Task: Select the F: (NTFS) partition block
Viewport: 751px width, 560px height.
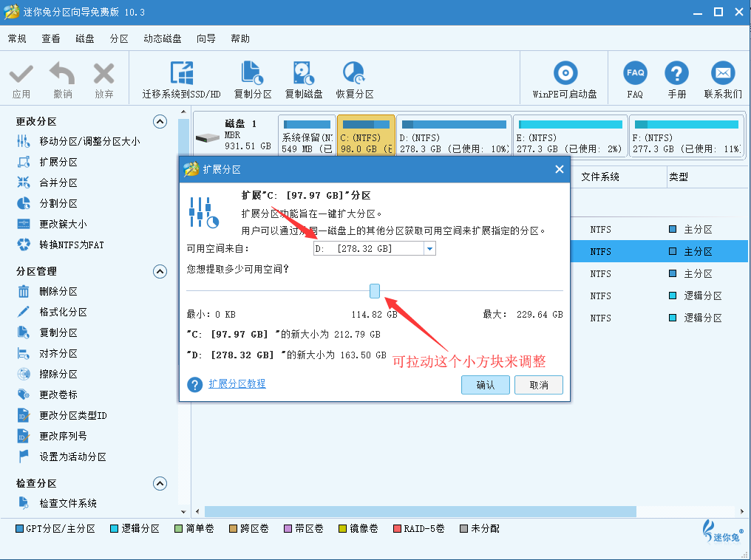Action: 687,136
